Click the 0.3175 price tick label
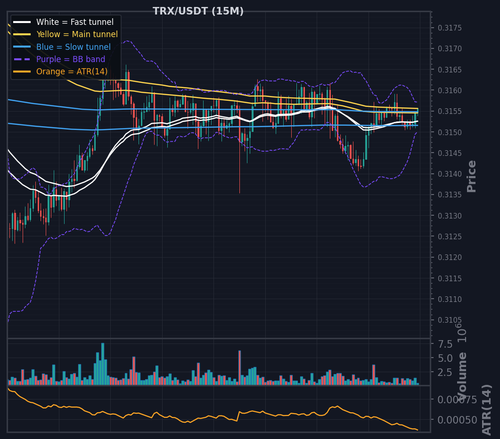This screenshot has height=439, width=500. click(450, 28)
